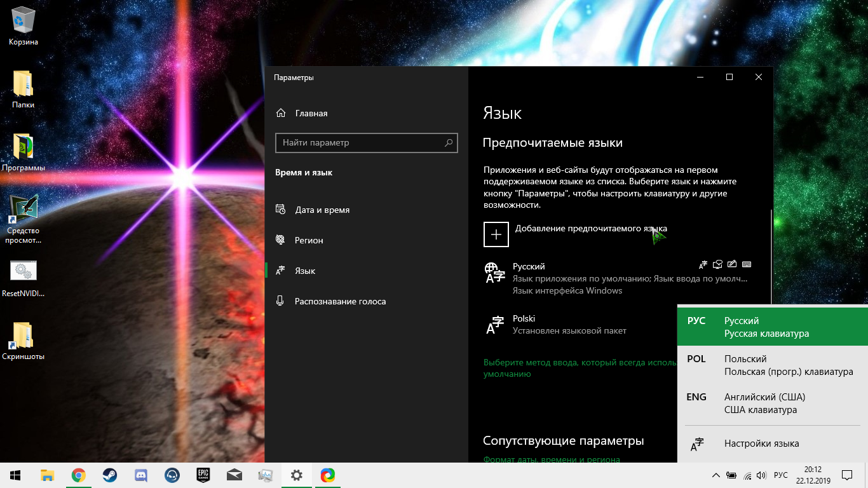Open Формат даты, времени и региона link
This screenshot has height=488, width=868.
coord(552,459)
